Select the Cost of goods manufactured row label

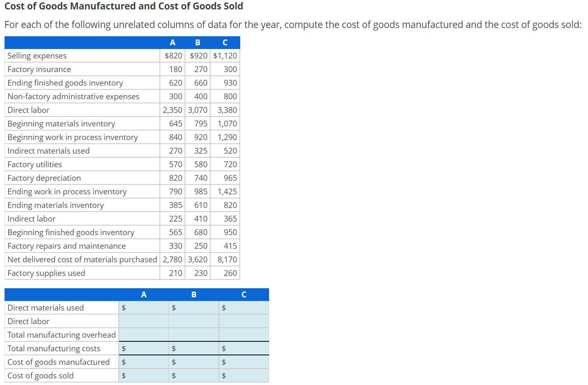pyautogui.click(x=59, y=362)
